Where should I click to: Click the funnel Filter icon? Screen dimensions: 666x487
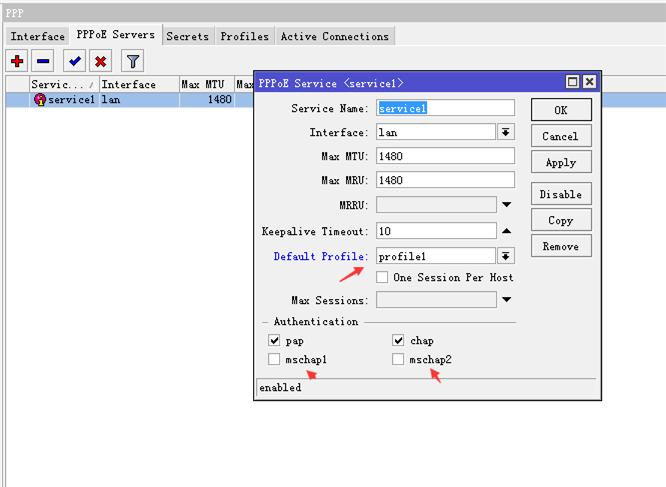[x=132, y=61]
